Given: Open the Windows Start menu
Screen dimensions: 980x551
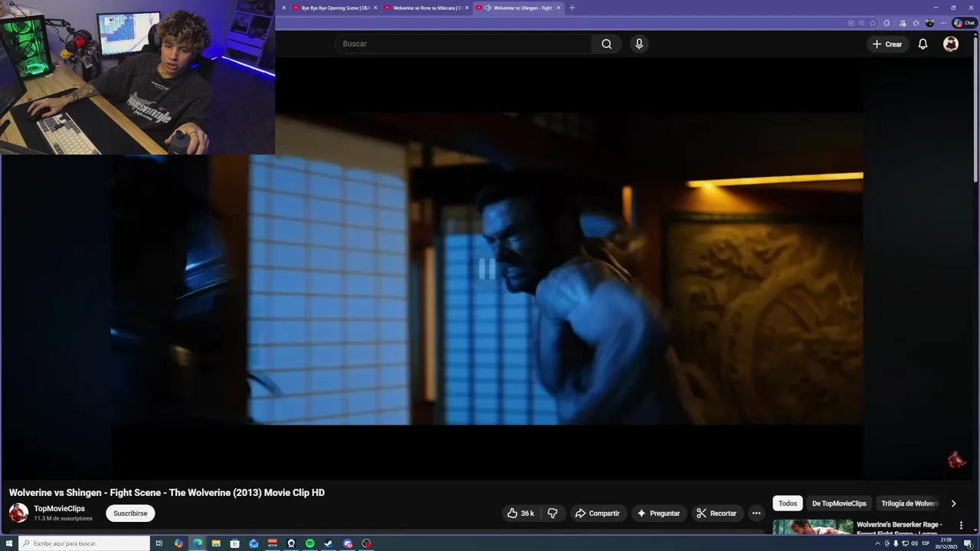Looking at the screenshot, I should tap(8, 543).
